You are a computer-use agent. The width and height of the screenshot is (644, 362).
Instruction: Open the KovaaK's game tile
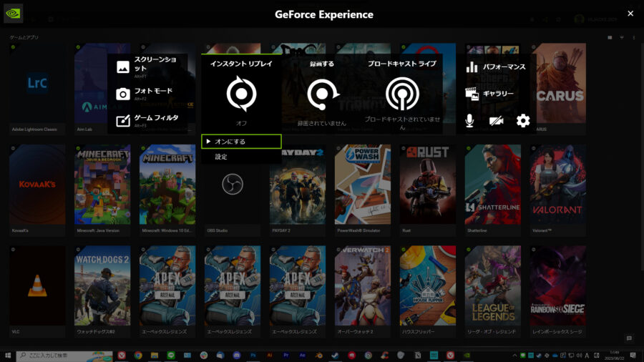(37, 190)
